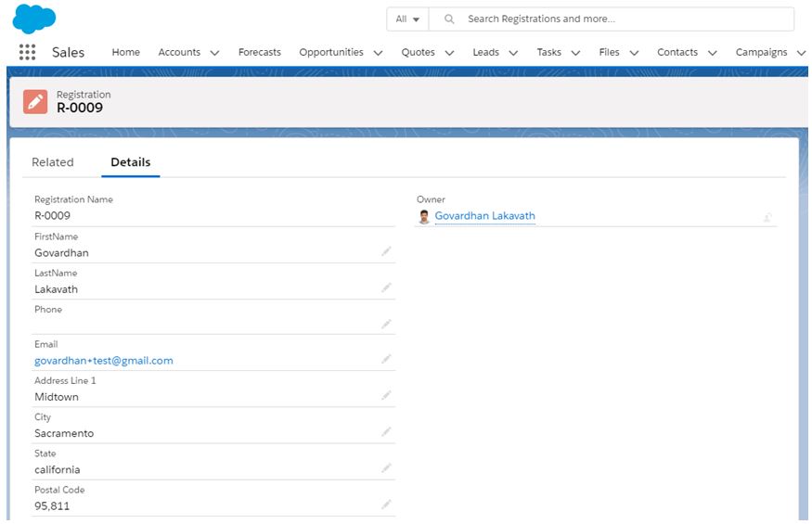This screenshot has width=812, height=524.
Task: Click the govardhan+test@gmail.com email link
Action: click(x=104, y=361)
